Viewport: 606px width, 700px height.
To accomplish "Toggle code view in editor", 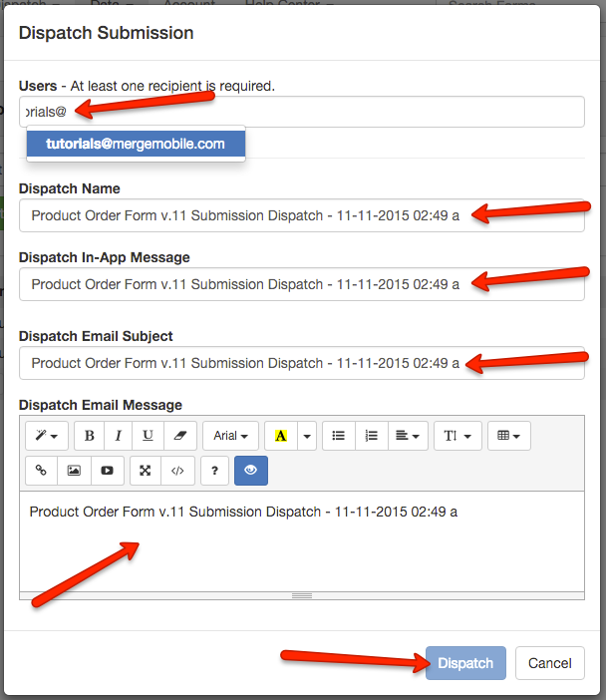I will [176, 470].
